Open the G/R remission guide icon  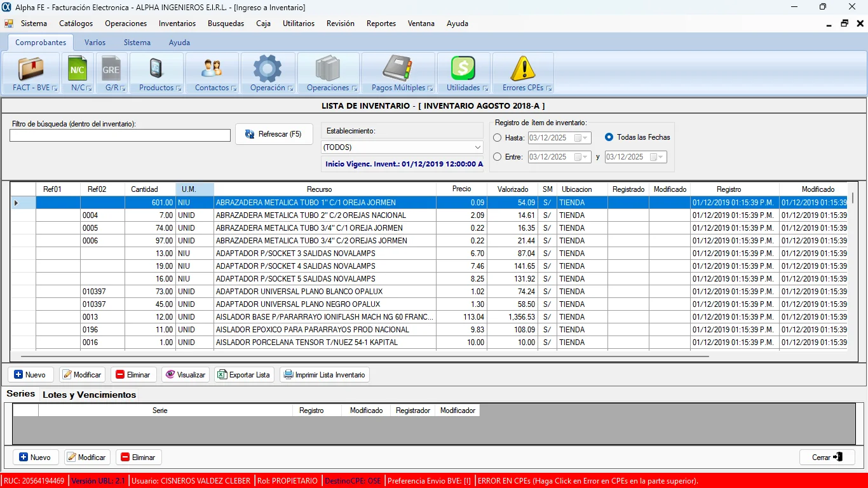point(111,69)
